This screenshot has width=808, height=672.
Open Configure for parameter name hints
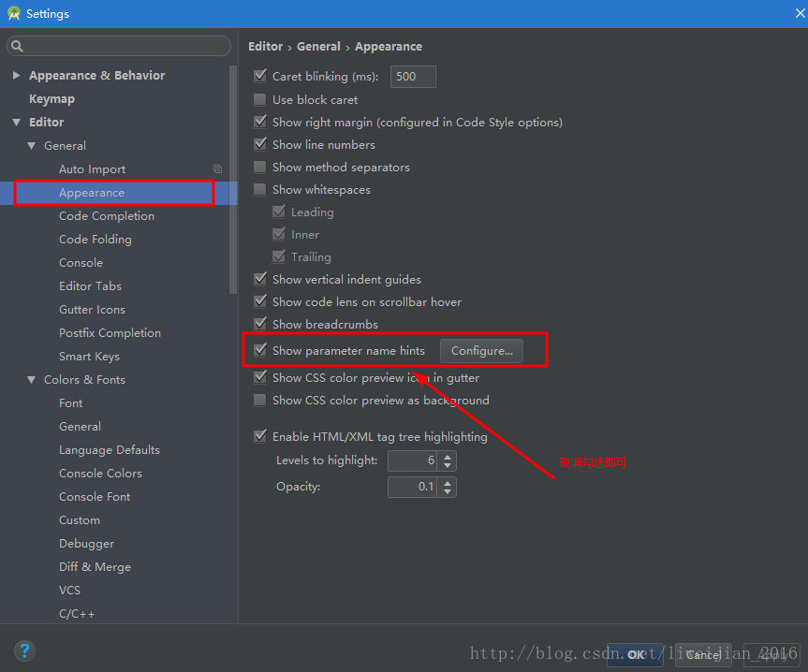pos(481,351)
